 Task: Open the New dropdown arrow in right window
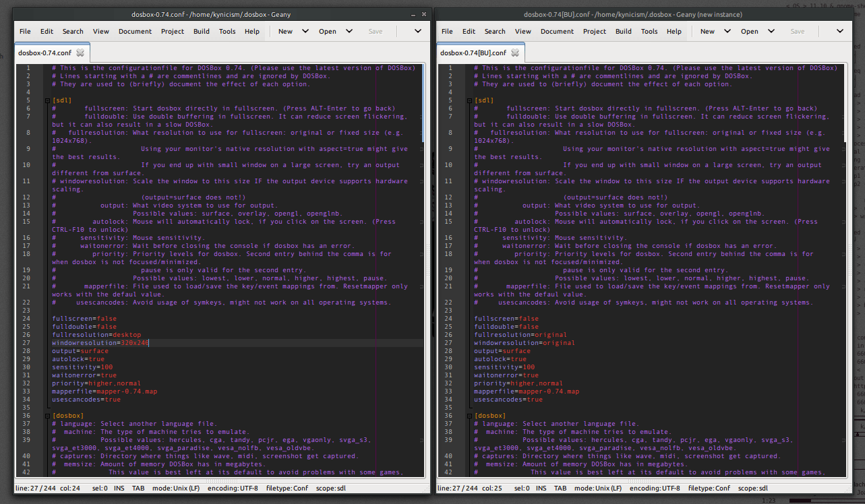point(727,31)
